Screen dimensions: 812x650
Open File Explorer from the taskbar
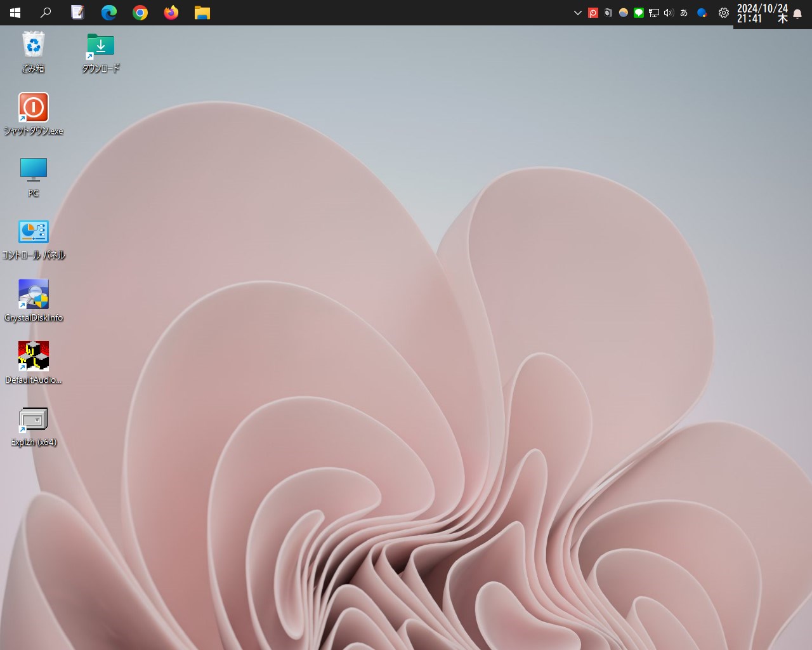[202, 13]
